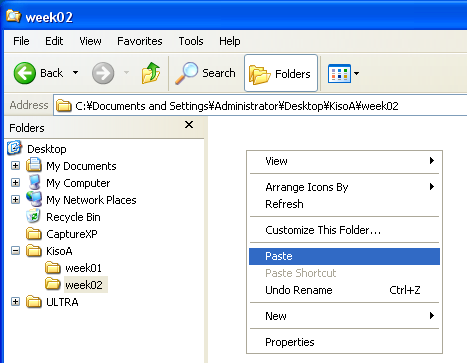Click the grayed Paste Shortcut entry
This screenshot has width=467, height=363.
(x=344, y=273)
